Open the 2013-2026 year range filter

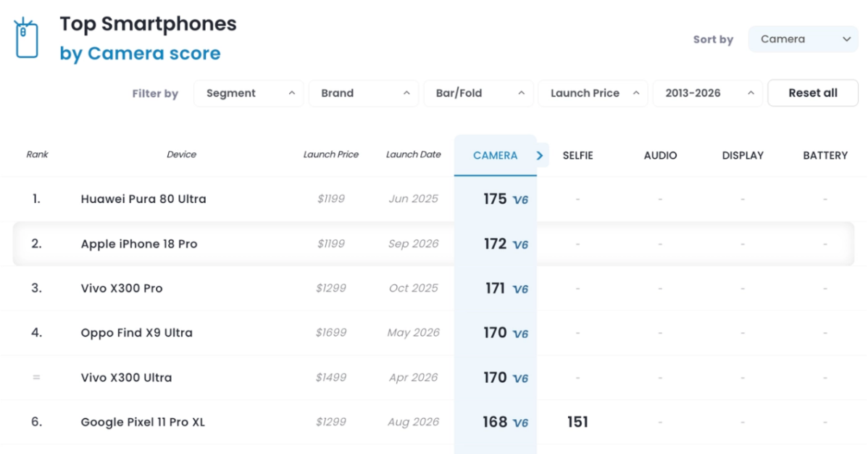point(707,93)
